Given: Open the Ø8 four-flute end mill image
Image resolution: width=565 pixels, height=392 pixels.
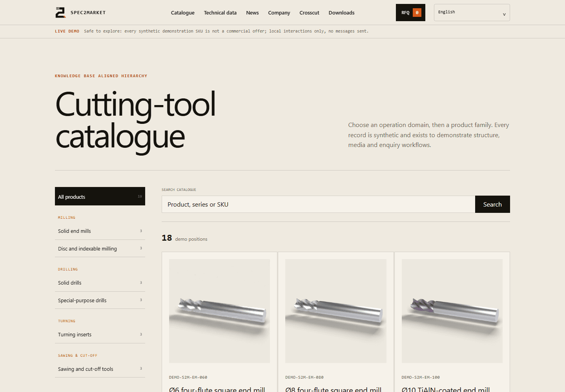Looking at the screenshot, I should [336, 311].
